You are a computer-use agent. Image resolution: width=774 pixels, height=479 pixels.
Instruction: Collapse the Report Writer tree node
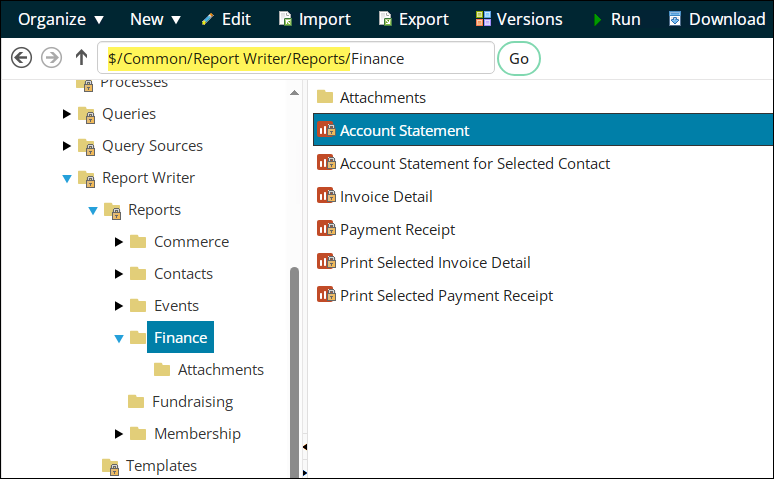tap(67, 179)
